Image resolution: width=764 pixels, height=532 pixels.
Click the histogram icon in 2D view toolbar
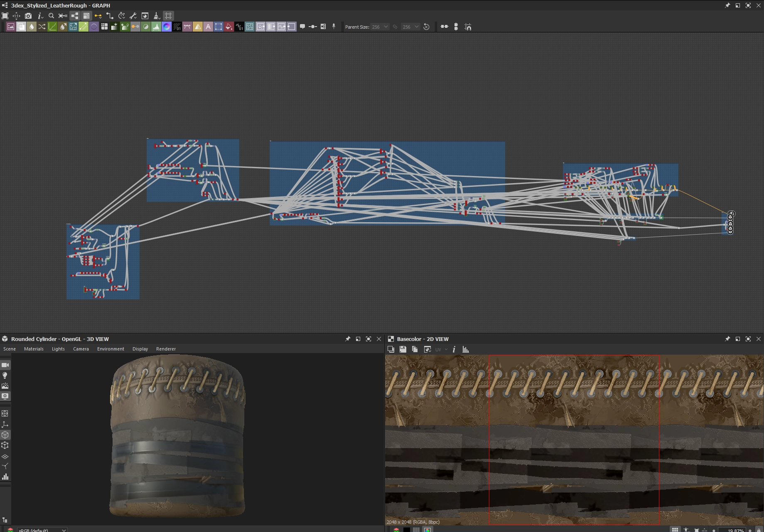[466, 350]
